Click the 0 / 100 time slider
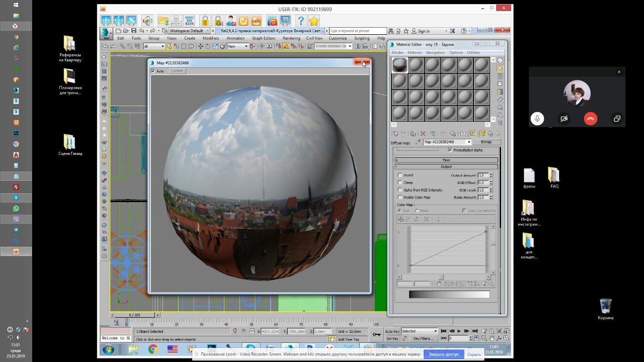 [135, 315]
